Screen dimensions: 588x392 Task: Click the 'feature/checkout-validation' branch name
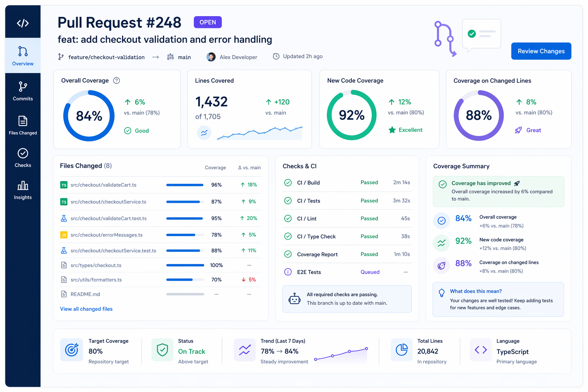106,57
